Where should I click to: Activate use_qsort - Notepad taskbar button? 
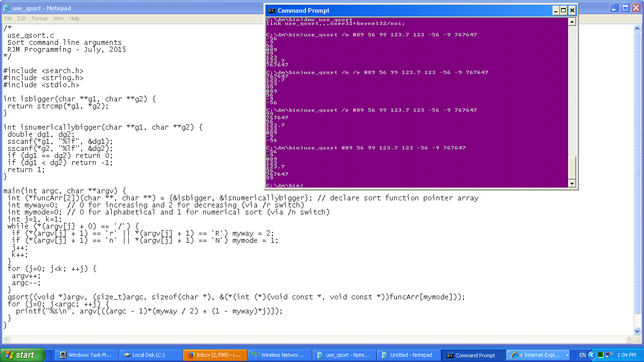pos(345,355)
